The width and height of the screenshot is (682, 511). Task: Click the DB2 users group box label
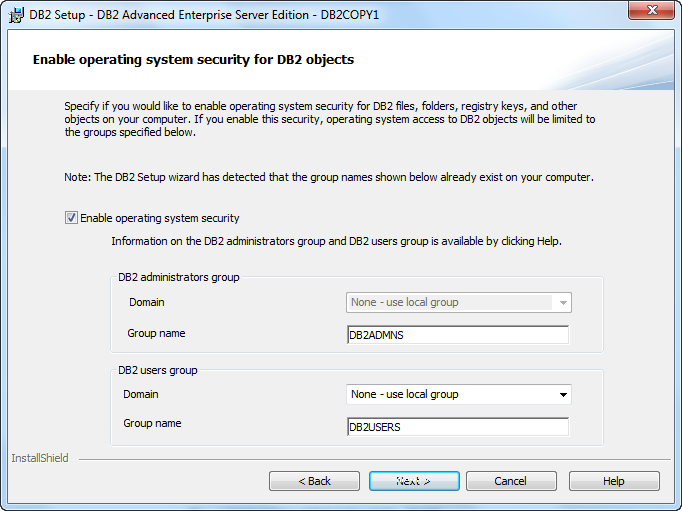(158, 370)
